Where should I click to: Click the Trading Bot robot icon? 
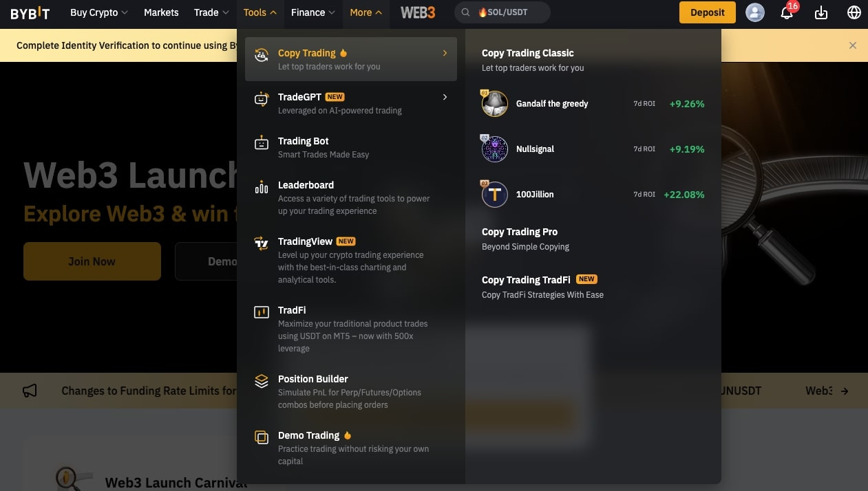262,143
